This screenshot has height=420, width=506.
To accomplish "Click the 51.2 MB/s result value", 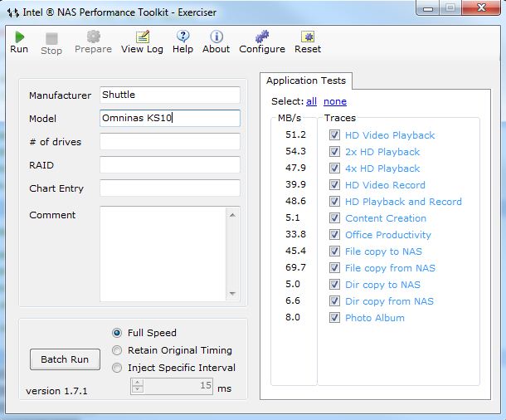I will coord(295,134).
